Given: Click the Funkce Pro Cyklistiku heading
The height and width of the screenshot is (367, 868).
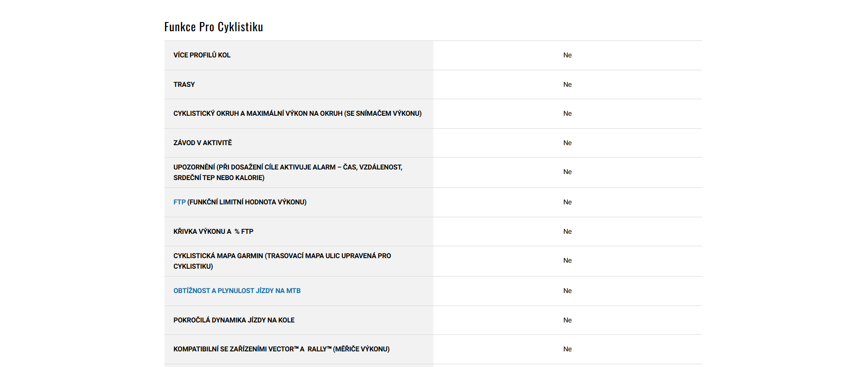Looking at the screenshot, I should [x=214, y=27].
